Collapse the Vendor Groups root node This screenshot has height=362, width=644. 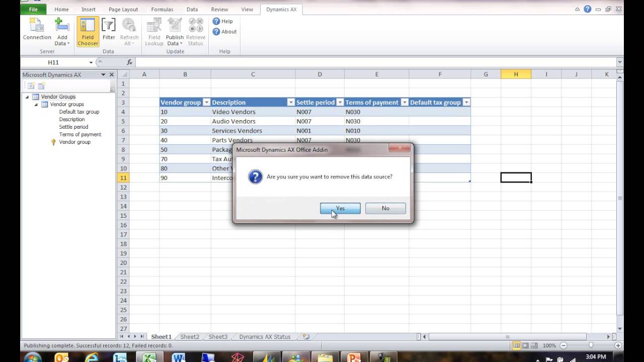pos(27,97)
